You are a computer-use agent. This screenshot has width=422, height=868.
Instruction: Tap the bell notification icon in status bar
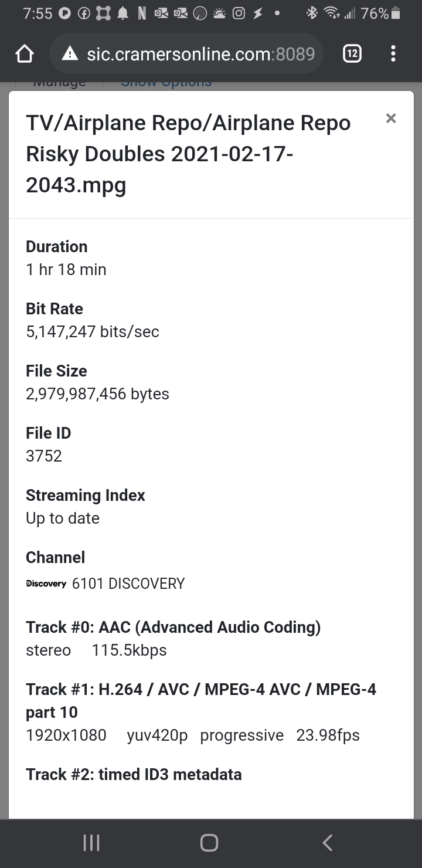pyautogui.click(x=121, y=12)
